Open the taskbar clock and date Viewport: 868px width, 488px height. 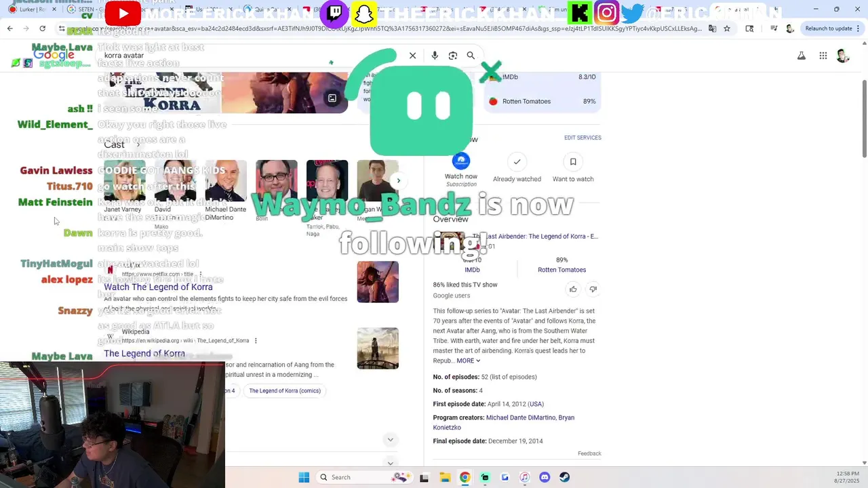848,477
